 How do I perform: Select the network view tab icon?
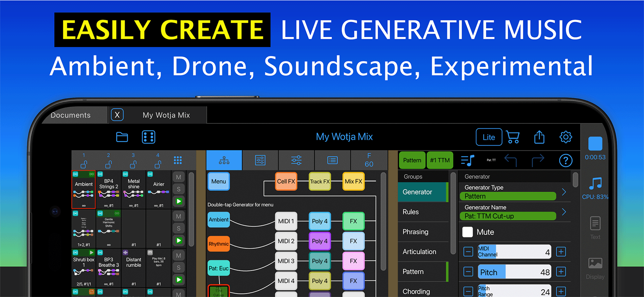(x=224, y=160)
